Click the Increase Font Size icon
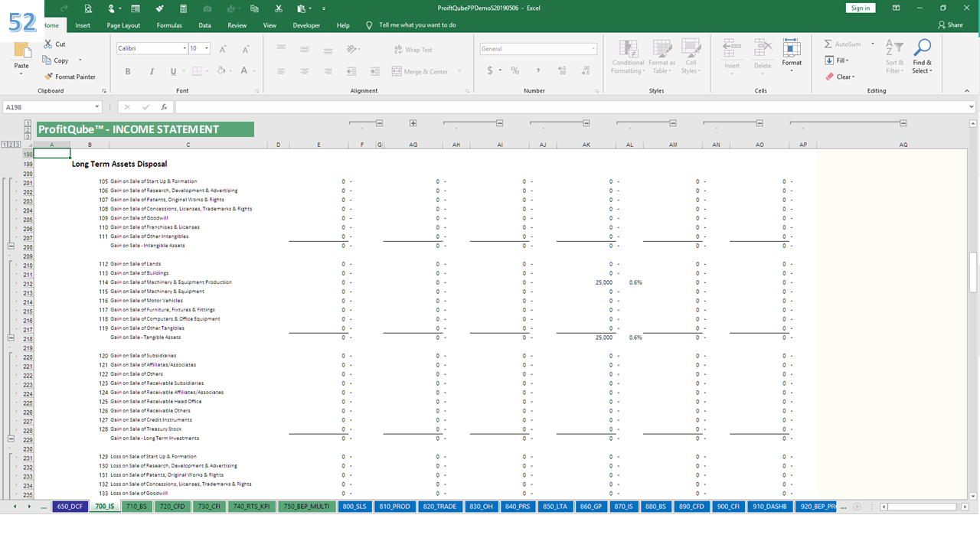 (x=223, y=49)
